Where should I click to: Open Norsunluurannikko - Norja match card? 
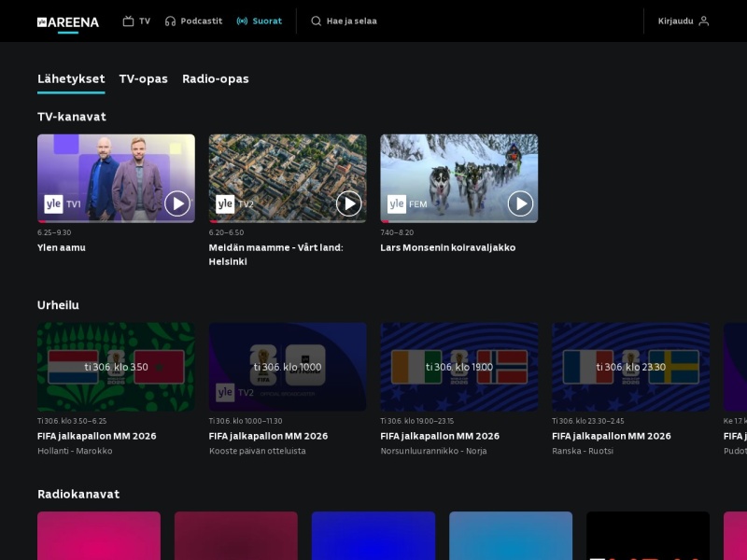click(459, 367)
